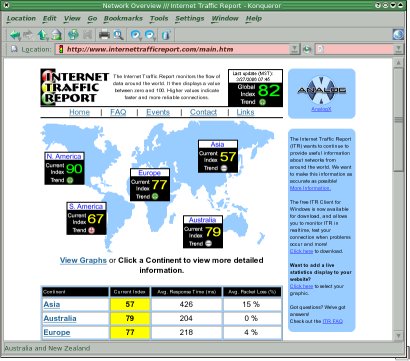Viewport: 410px width, 361px height.
Task: Click the Europe link in the table
Action: click(x=57, y=332)
